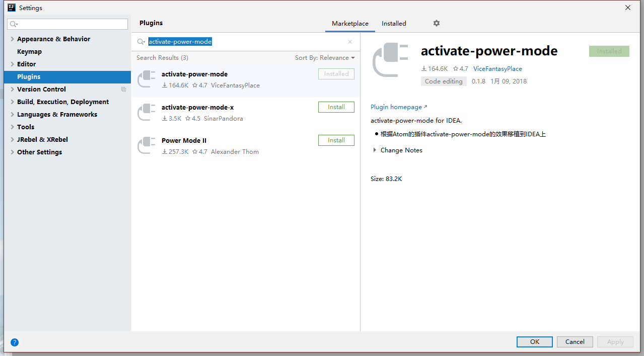Expand Appearance & Behavior settings
Screen dimensions: 644x356
click(12, 39)
